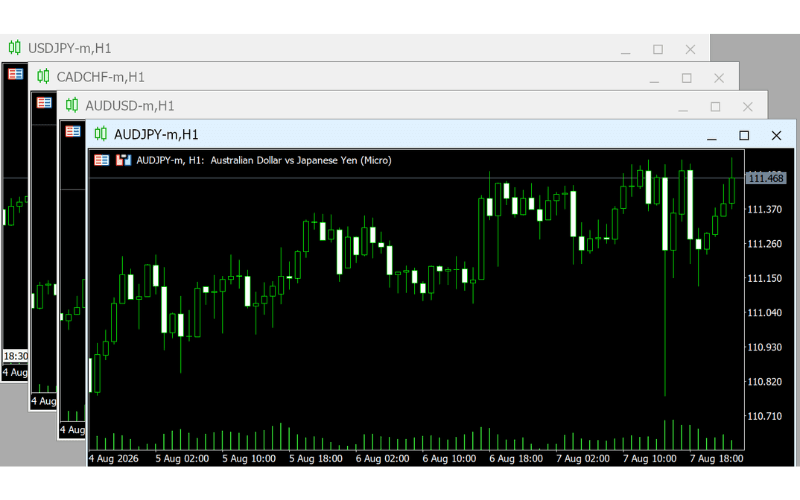
Task: Click the USDJPY-m,H1 window candlestick icon
Action: (15, 48)
